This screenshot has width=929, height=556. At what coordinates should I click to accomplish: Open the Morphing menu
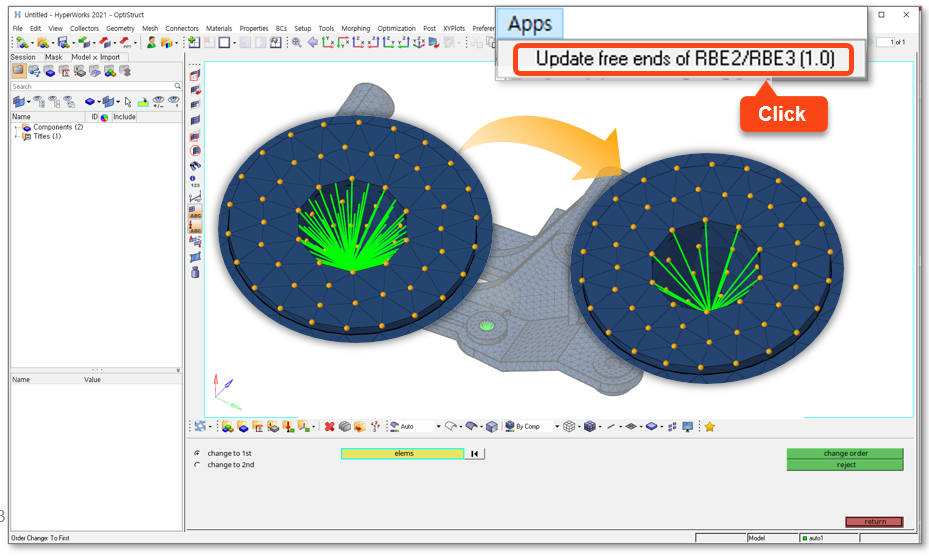[355, 28]
